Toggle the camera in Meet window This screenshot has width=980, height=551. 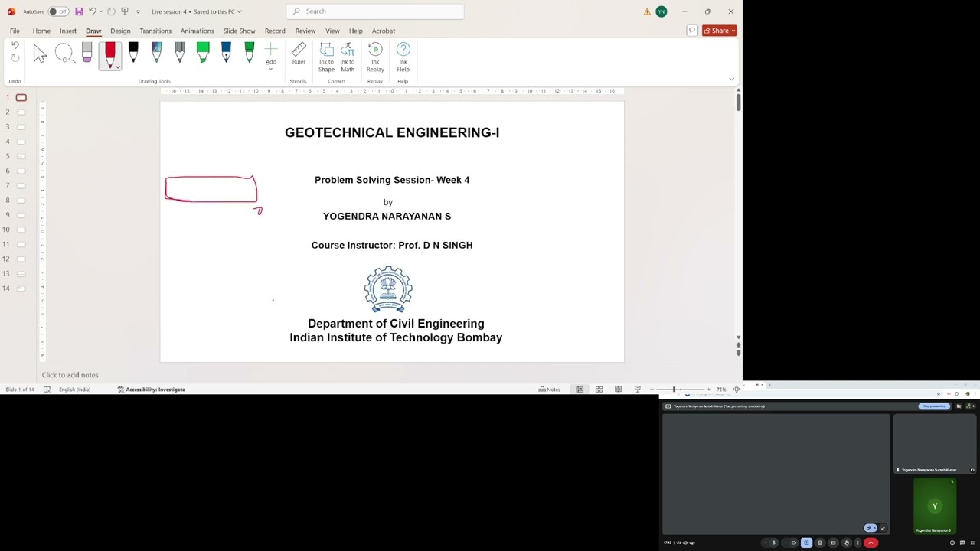[x=793, y=543]
